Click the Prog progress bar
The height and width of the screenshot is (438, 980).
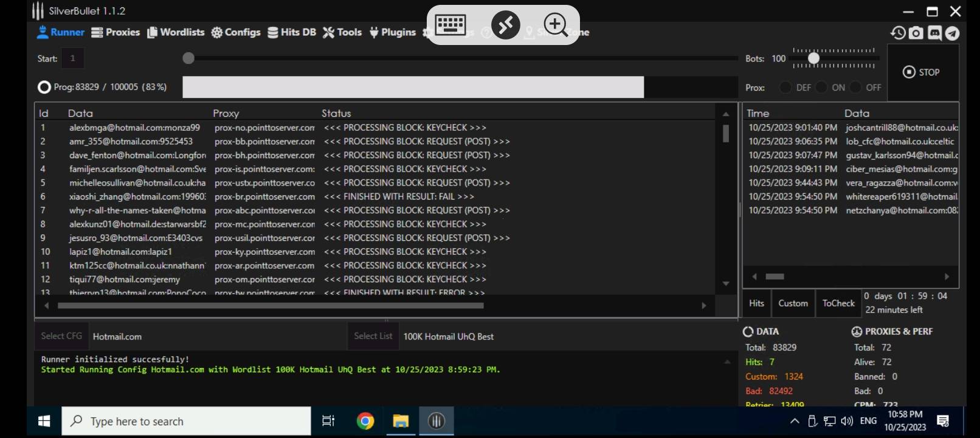[x=460, y=87]
